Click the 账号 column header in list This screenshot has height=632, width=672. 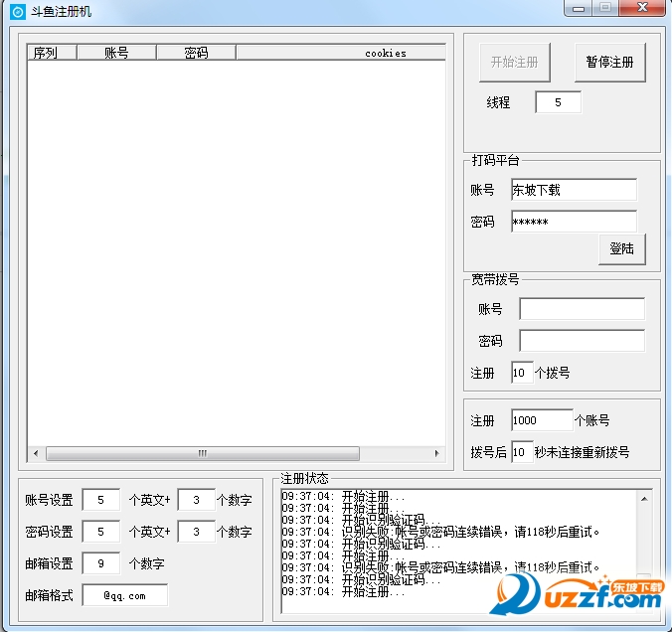click(116, 53)
